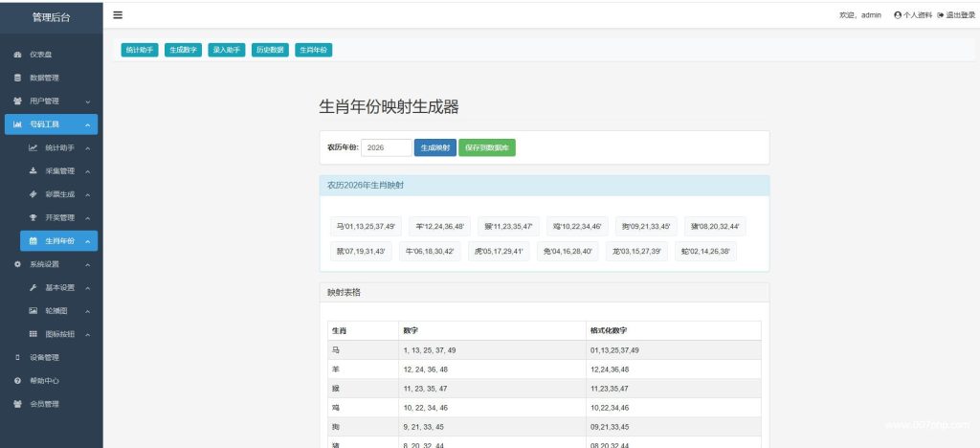Click the 羊'12,24,36,48' tag
Viewport: 980px width, 448px height.
[x=439, y=226]
